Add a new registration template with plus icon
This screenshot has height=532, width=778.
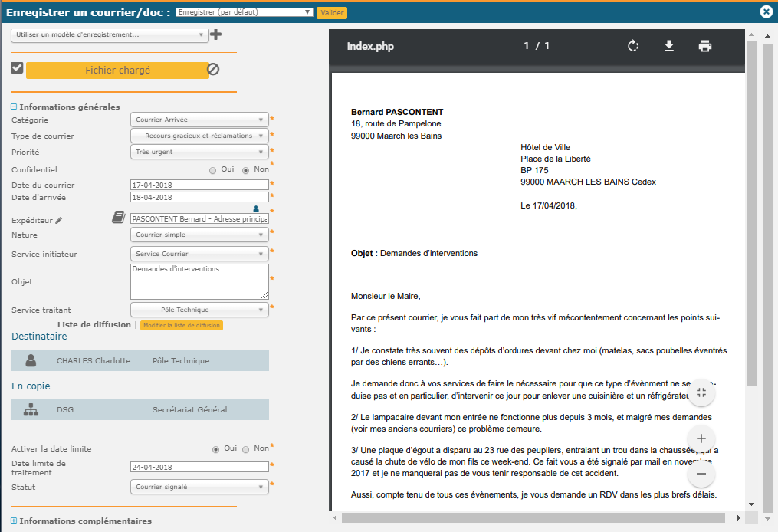216,34
